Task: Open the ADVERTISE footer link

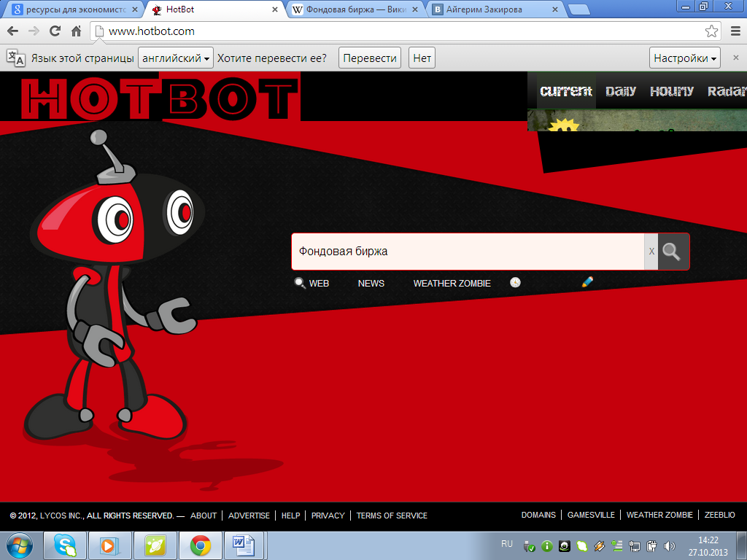Action: point(249,516)
